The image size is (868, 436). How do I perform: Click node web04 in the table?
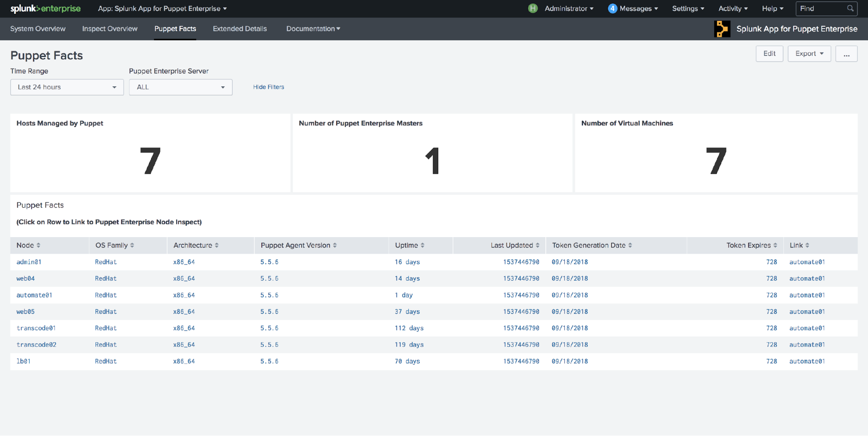[x=26, y=279]
